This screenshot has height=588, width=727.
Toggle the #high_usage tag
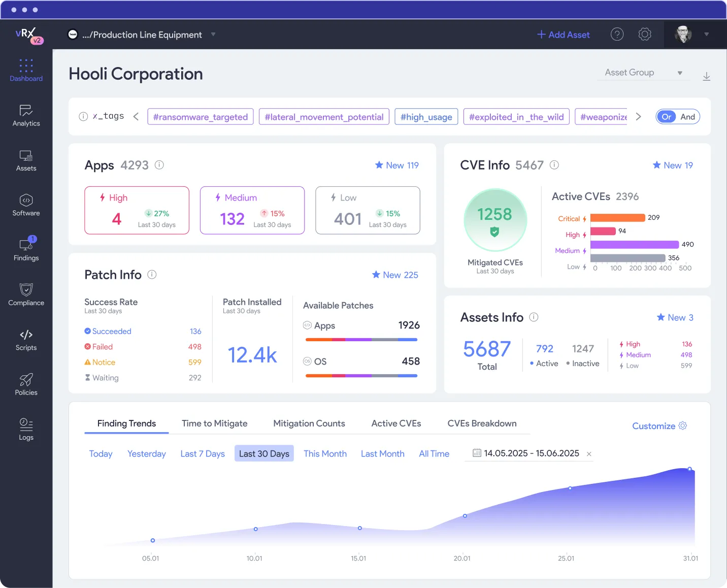pos(426,117)
